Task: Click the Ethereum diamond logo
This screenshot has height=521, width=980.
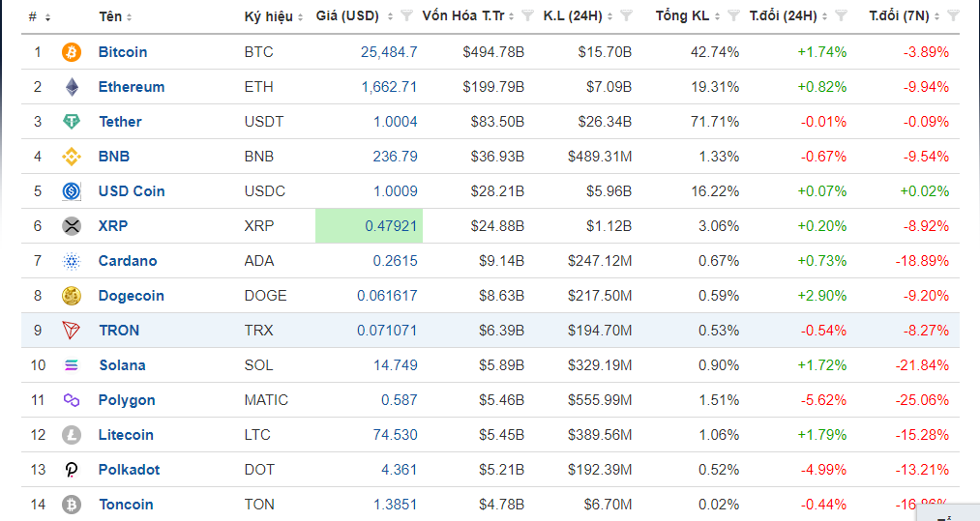Action: (72, 87)
